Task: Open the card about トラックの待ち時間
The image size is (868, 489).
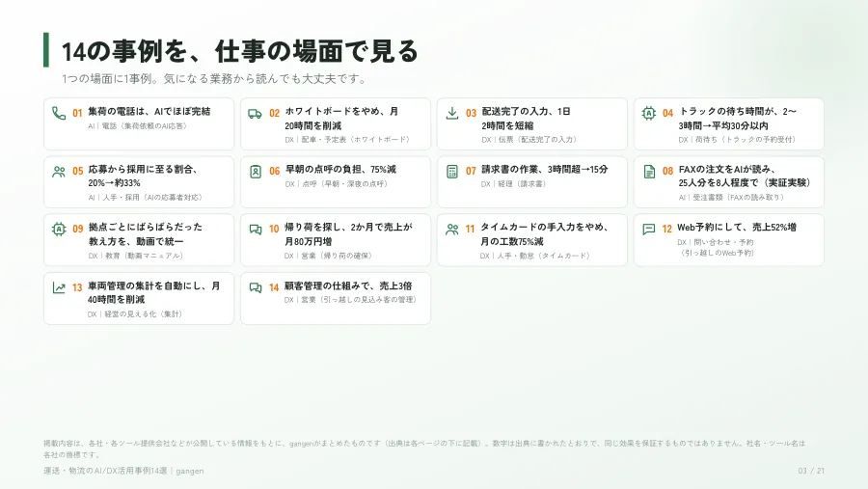Action: (x=728, y=124)
